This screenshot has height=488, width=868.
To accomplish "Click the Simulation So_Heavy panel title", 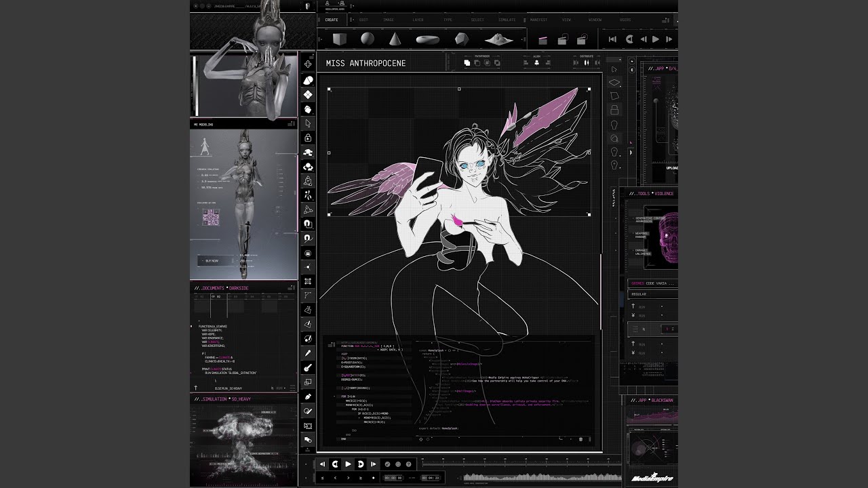I will (x=222, y=399).
